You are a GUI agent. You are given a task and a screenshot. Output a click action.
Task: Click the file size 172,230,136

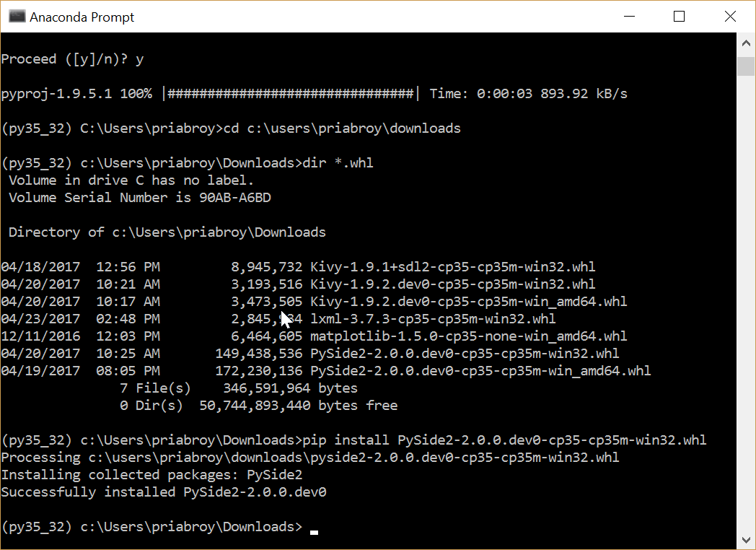259,371
